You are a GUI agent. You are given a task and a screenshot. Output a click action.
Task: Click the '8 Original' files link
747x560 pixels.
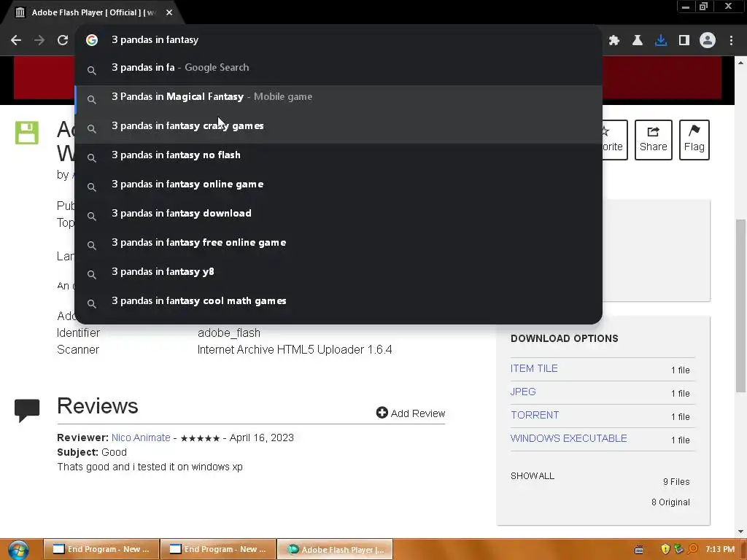(x=670, y=502)
